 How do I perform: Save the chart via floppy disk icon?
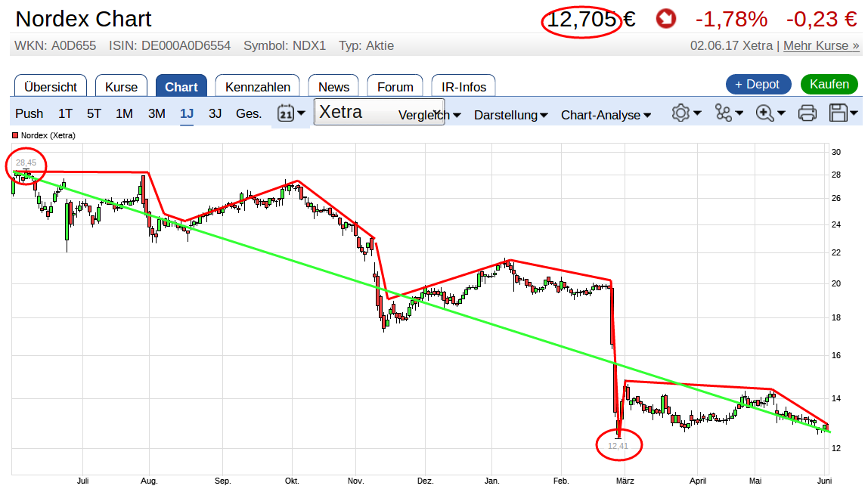(838, 113)
